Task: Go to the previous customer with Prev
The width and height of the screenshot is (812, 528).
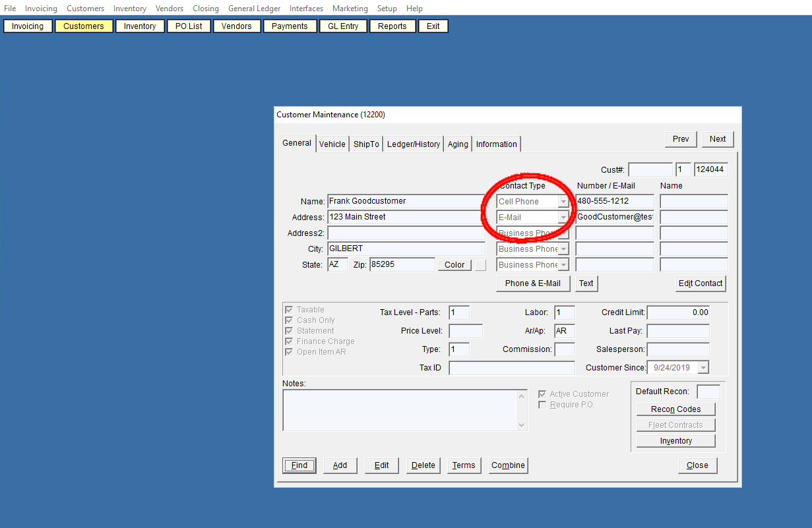Action: point(681,139)
